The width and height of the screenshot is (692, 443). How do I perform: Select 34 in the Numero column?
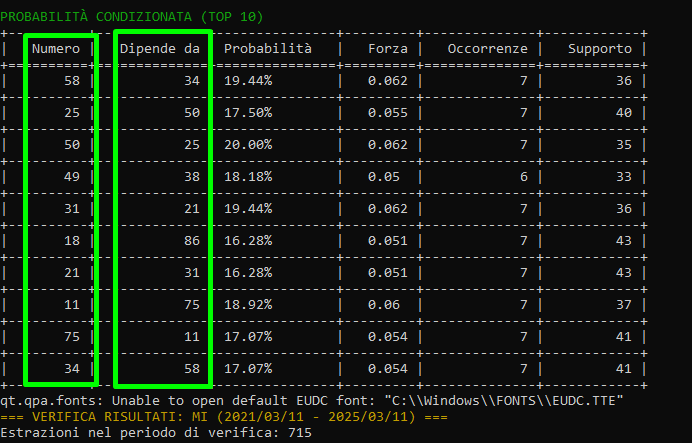(x=72, y=368)
